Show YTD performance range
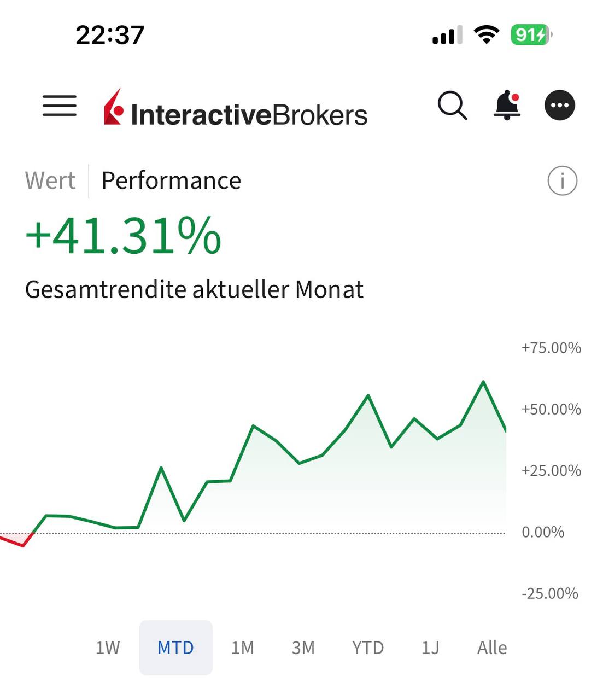This screenshot has height=700, width=603. click(x=368, y=647)
